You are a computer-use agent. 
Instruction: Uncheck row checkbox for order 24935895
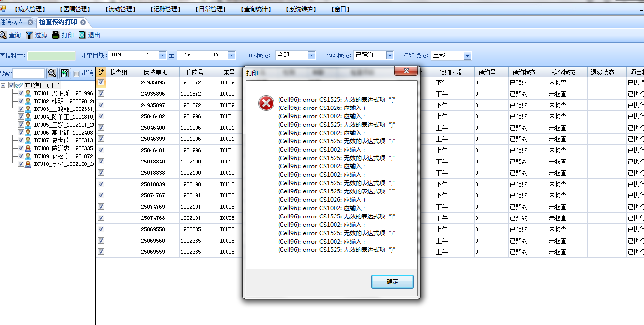[101, 82]
